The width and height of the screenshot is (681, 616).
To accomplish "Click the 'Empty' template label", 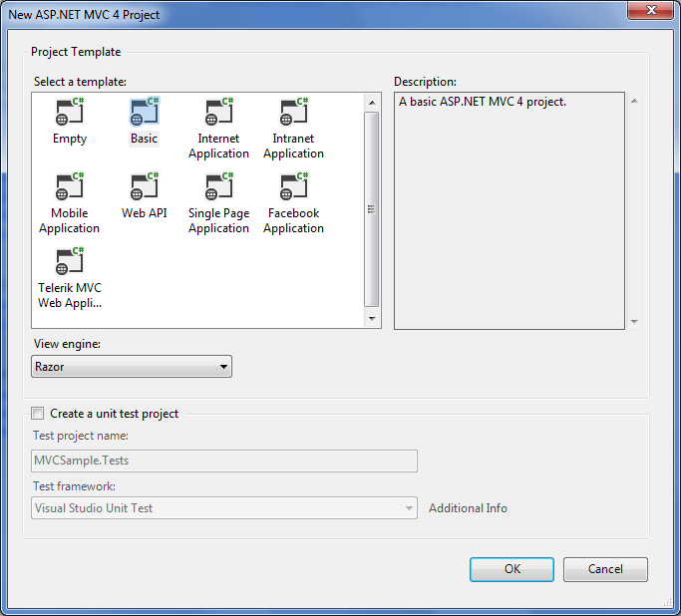I will coord(70,139).
